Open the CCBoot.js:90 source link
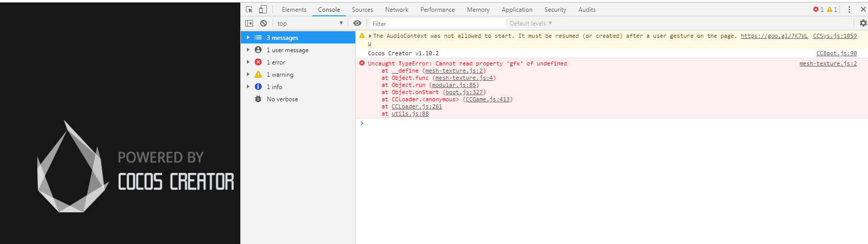Viewport: 868px width, 244px height. pyautogui.click(x=836, y=53)
